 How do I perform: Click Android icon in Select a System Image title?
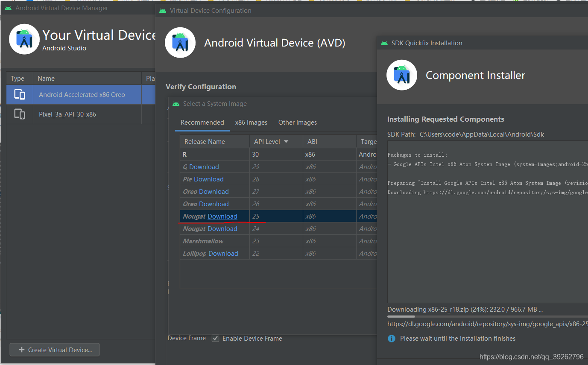(176, 104)
